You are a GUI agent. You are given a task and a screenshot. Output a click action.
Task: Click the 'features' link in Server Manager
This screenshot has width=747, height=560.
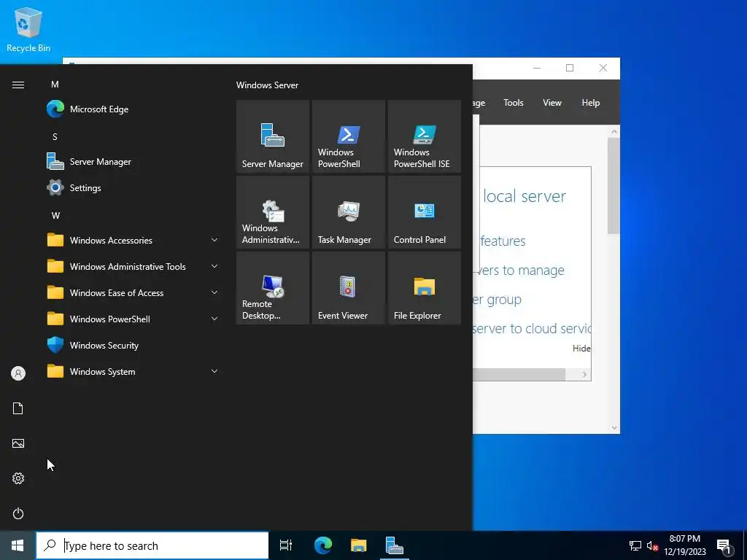503,241
